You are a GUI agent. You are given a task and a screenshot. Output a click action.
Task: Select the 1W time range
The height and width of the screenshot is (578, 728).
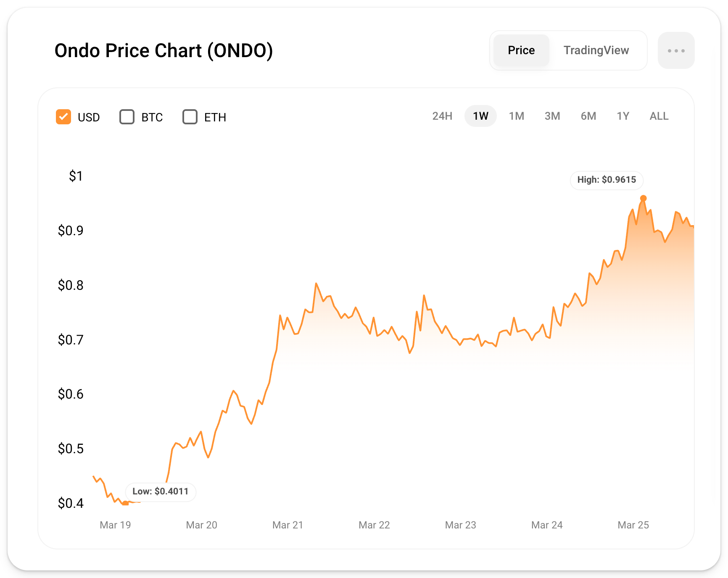click(x=480, y=116)
